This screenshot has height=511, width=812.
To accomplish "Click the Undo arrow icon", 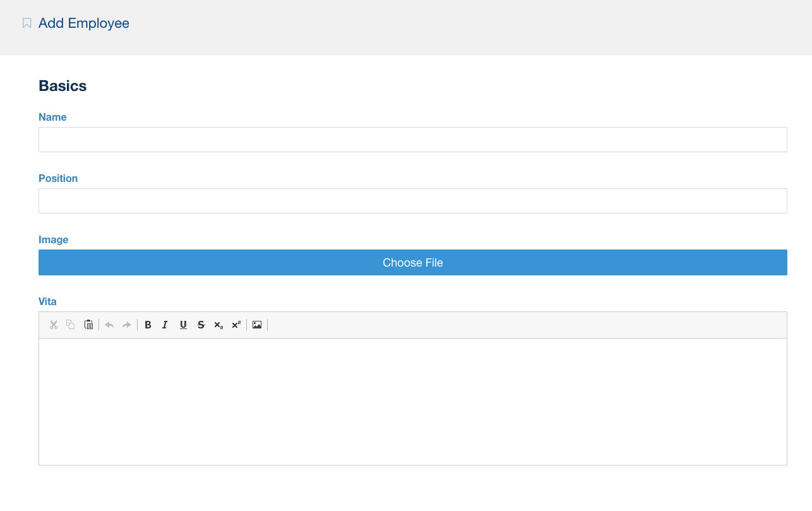I will [x=109, y=325].
